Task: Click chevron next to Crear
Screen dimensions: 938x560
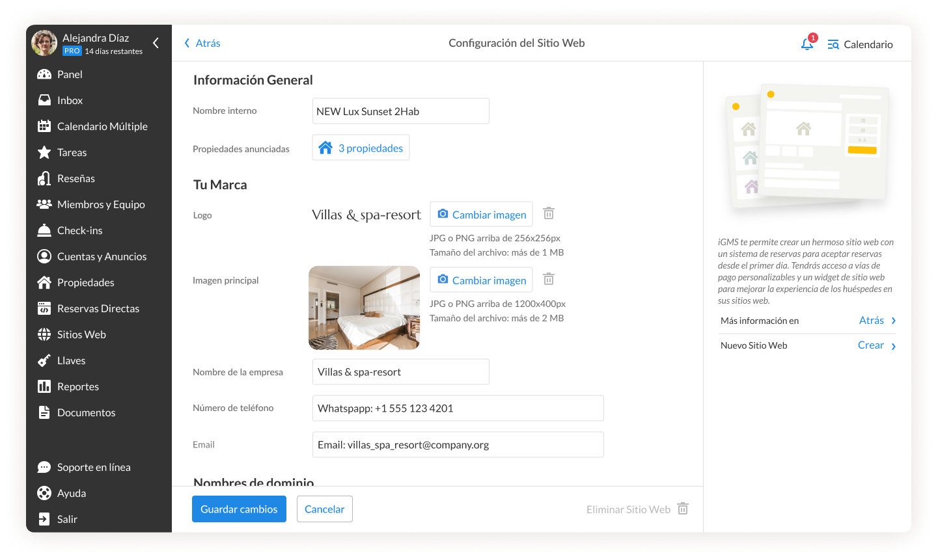Action: point(893,346)
